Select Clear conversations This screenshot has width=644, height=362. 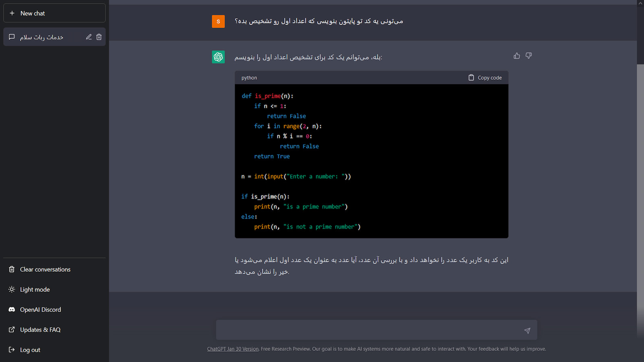54,269
